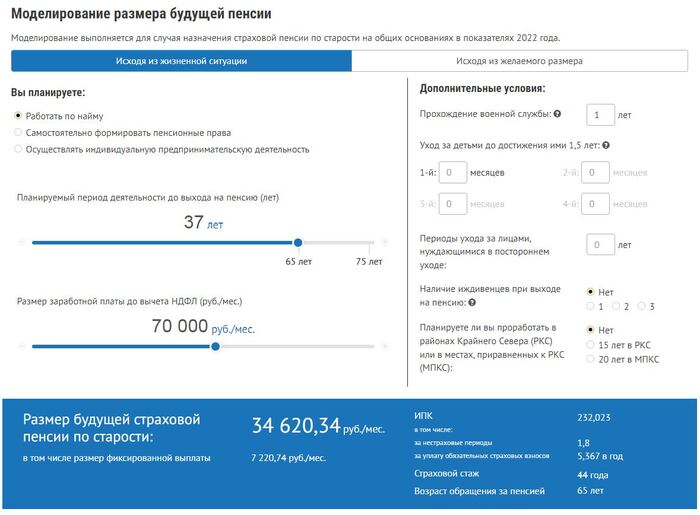Click the work period slider handle
Viewport: 700px width, 515px height.
pos(297,243)
